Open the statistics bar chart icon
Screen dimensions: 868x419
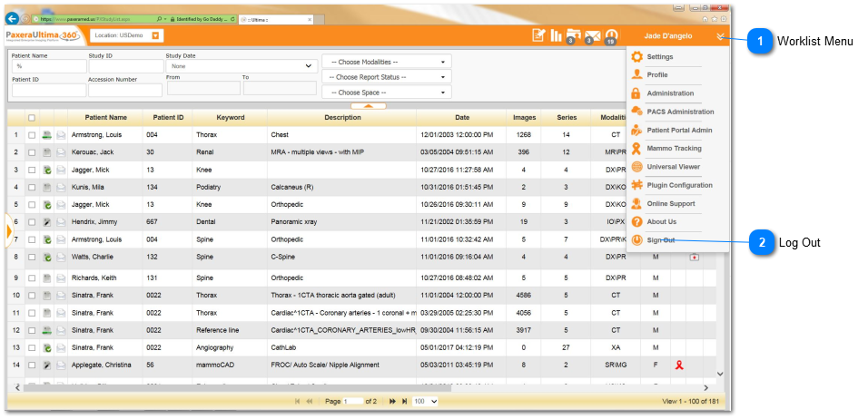[556, 35]
